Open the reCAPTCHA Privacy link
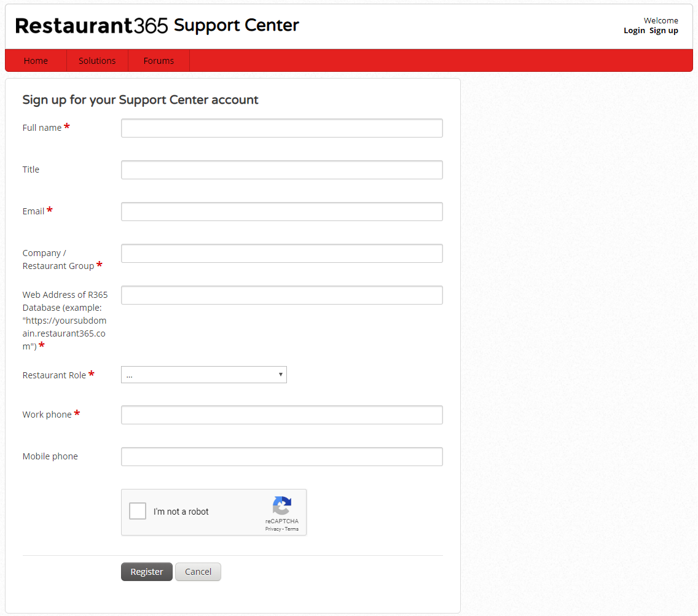Viewport: 698px width, 616px height. tap(273, 529)
